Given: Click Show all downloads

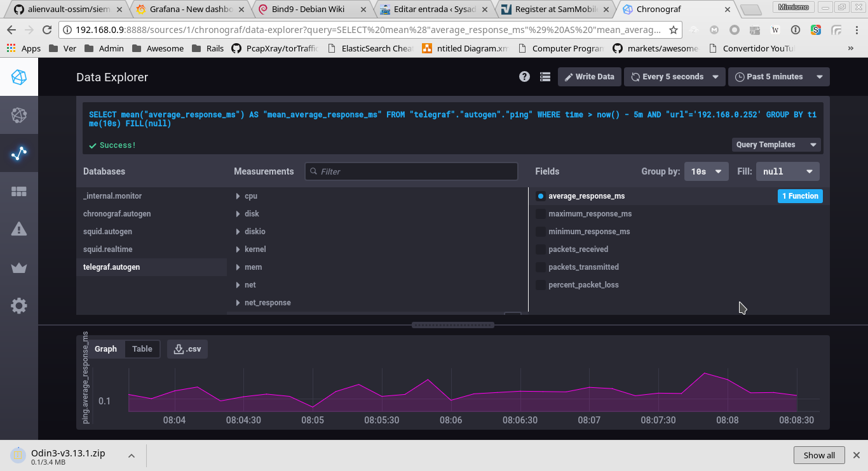Looking at the screenshot, I should coord(818,454).
